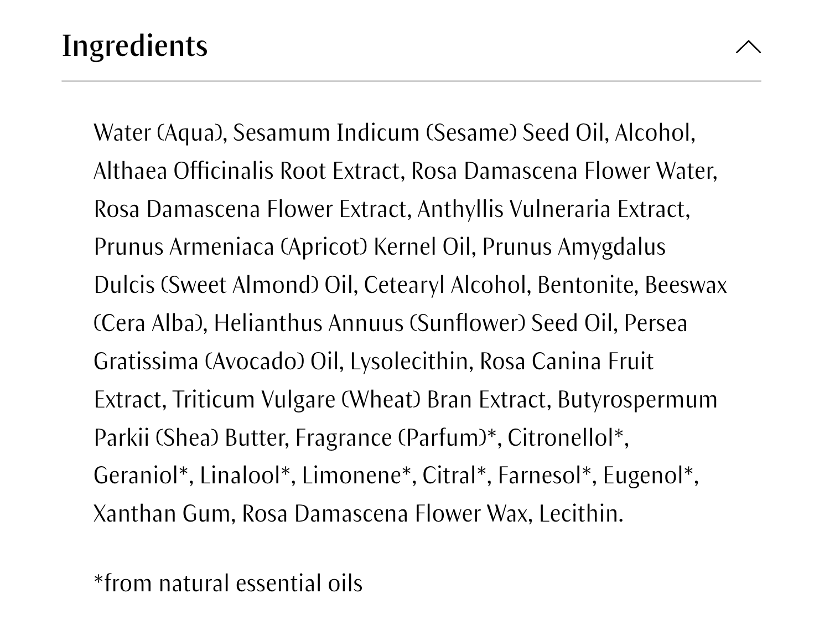Click "Helianthus Annuus (Sunflower) Seed Oil" text
Image resolution: width=840 pixels, height=619 pixels.
click(414, 323)
